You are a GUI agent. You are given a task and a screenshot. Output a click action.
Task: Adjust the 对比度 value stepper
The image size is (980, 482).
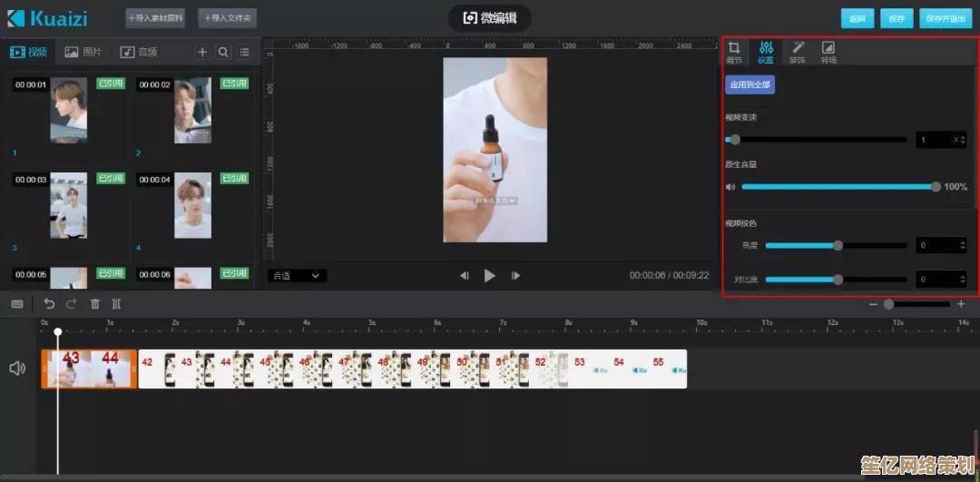(x=962, y=280)
